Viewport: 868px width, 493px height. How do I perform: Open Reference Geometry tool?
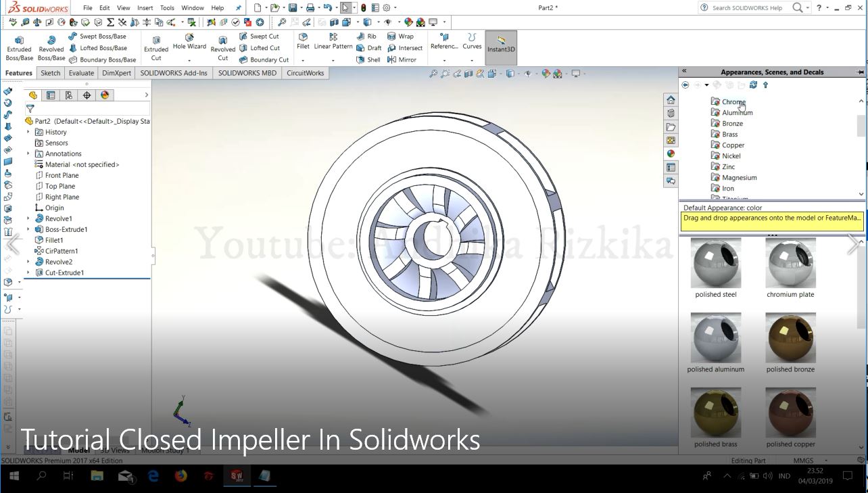pyautogui.click(x=444, y=42)
